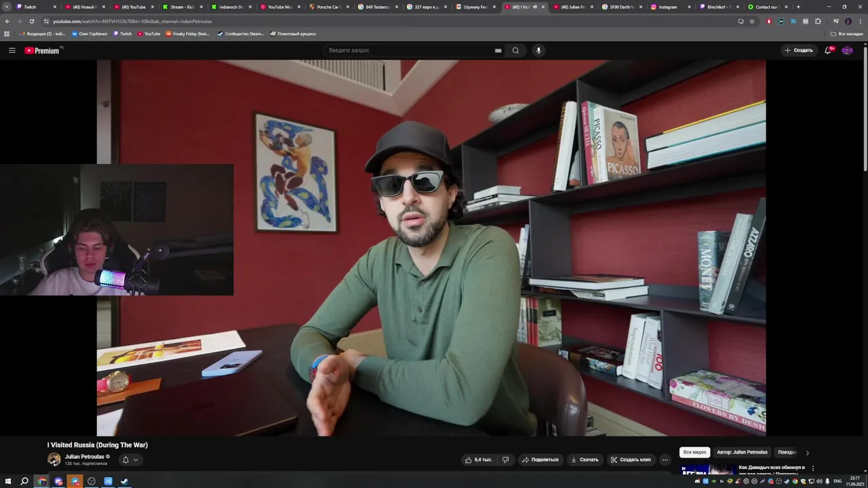
Task: Click the browser address bar URL
Action: (132, 21)
